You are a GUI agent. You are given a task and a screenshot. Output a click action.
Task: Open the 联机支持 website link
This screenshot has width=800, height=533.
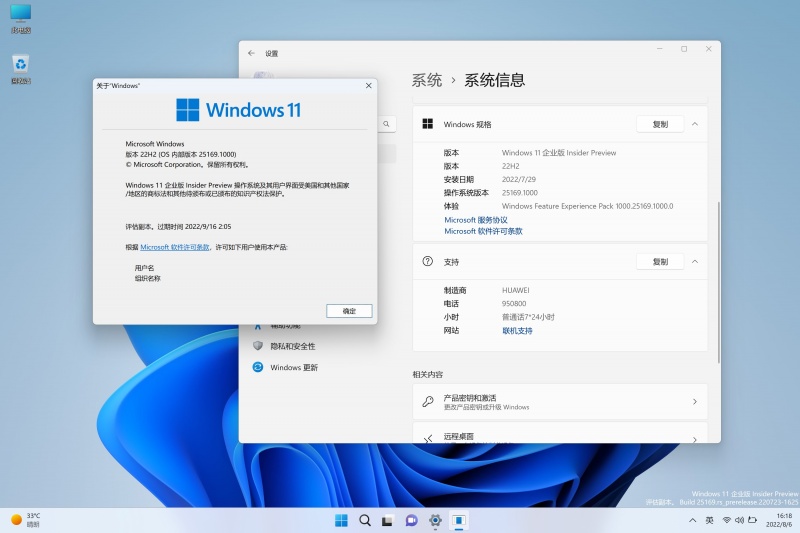click(517, 331)
